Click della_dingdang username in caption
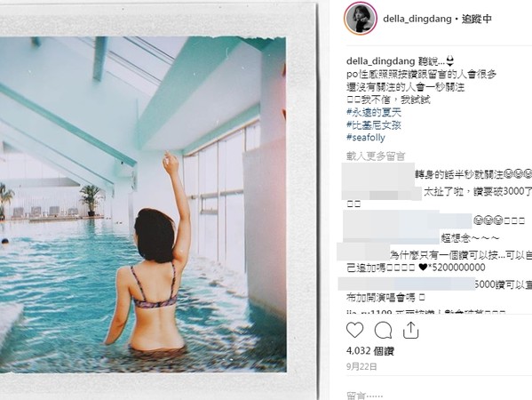This screenshot has height=400, width=532. coord(380,61)
